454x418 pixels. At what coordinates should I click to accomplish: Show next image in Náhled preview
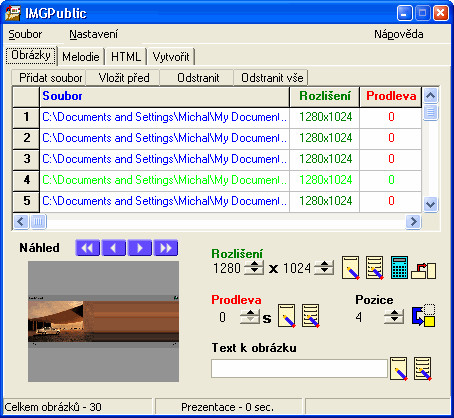pos(140,248)
